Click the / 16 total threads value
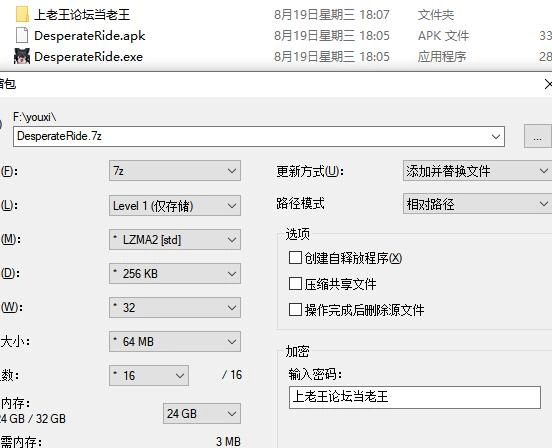Viewport: 552px width, 448px height. (x=232, y=375)
